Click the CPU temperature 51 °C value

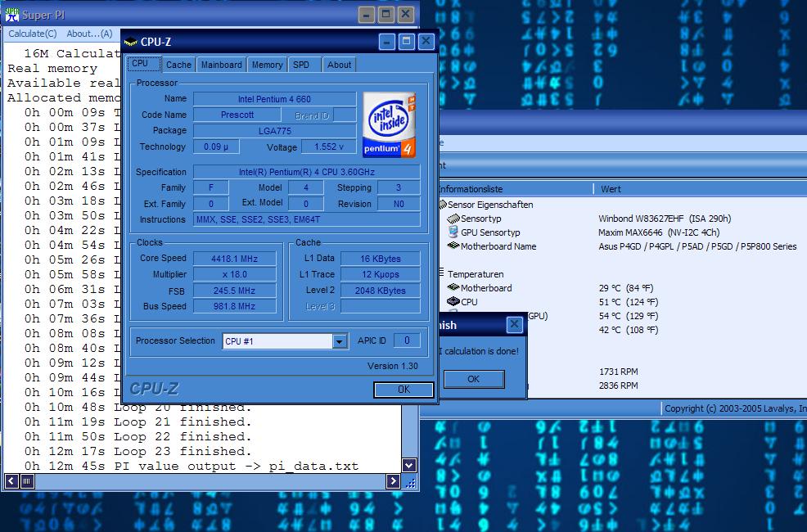coord(629,301)
